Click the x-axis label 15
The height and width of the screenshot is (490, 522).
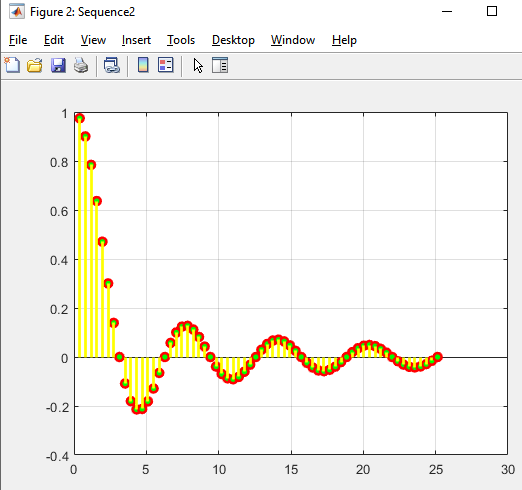pyautogui.click(x=291, y=470)
